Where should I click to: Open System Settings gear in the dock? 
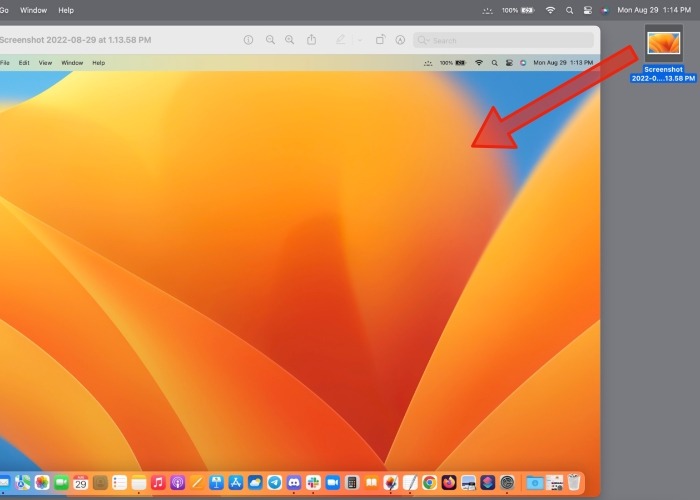[x=507, y=483]
